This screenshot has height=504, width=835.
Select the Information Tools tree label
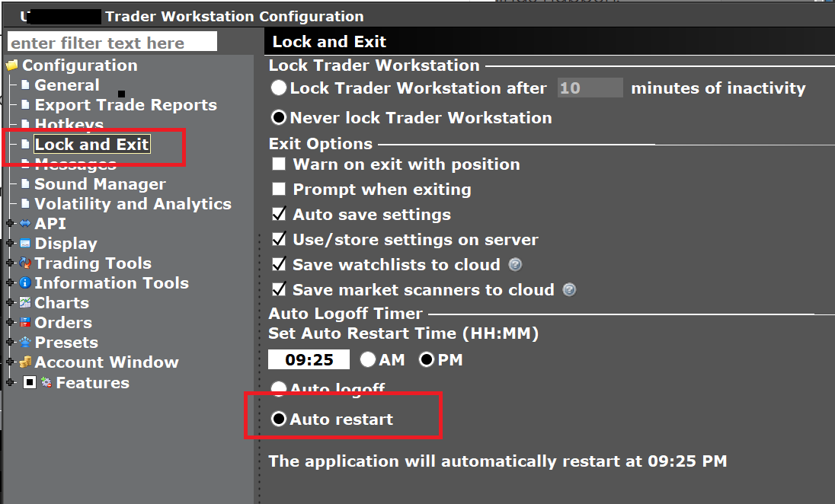click(x=112, y=282)
